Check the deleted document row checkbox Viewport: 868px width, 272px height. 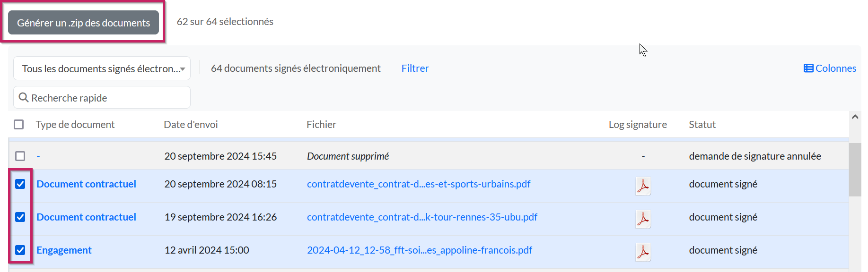coord(20,156)
